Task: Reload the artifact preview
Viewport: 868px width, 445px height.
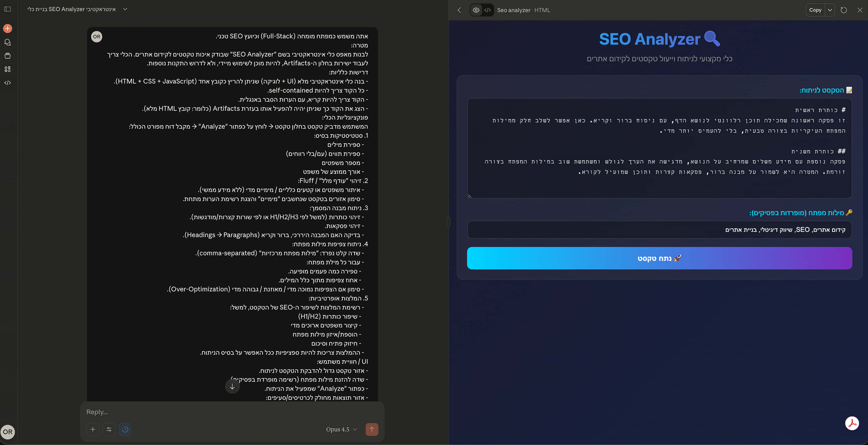Action: click(x=844, y=10)
